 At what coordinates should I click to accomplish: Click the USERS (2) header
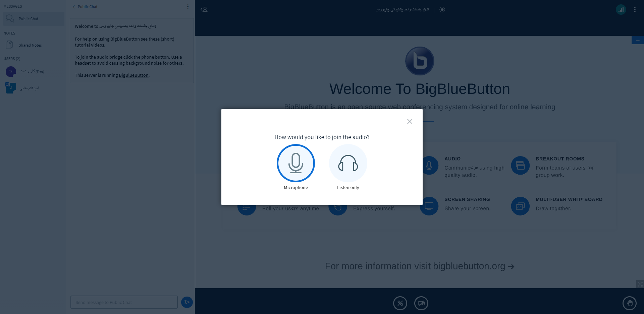point(12,59)
